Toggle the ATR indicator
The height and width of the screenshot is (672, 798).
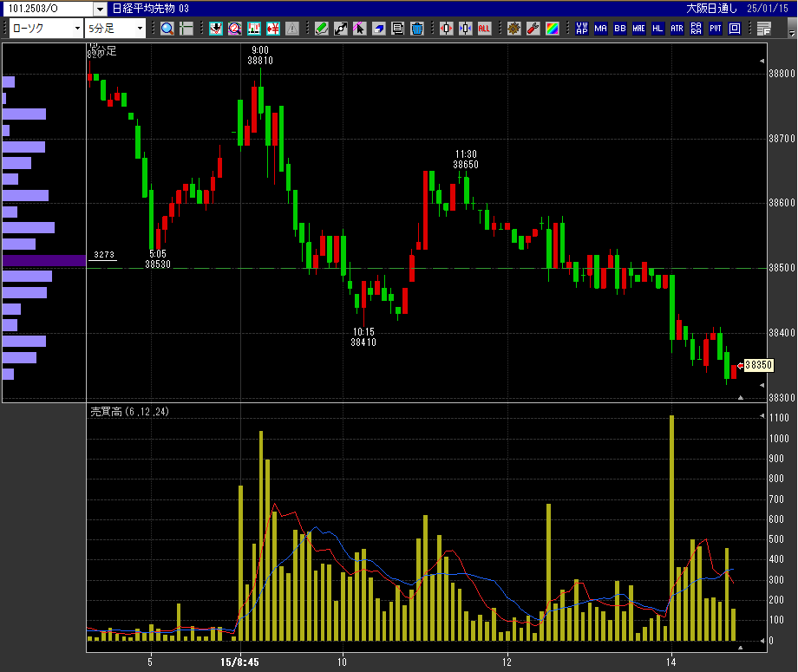pyautogui.click(x=677, y=29)
